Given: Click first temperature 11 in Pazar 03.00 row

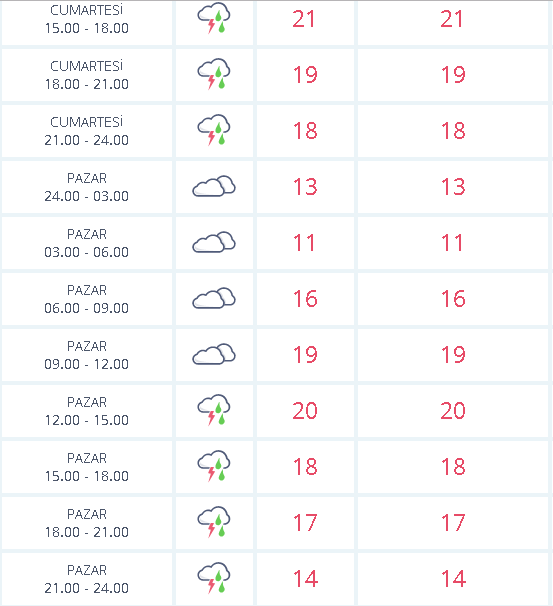Looking at the screenshot, I should (x=304, y=243).
